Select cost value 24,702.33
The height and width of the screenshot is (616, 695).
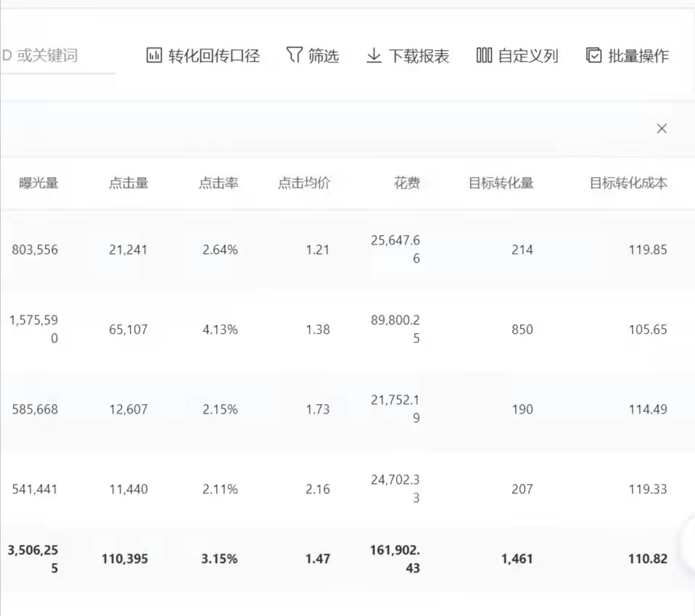395,489
